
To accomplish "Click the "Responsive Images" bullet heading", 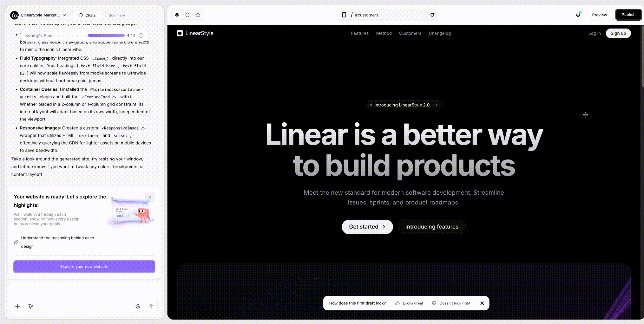I will point(40,128).
